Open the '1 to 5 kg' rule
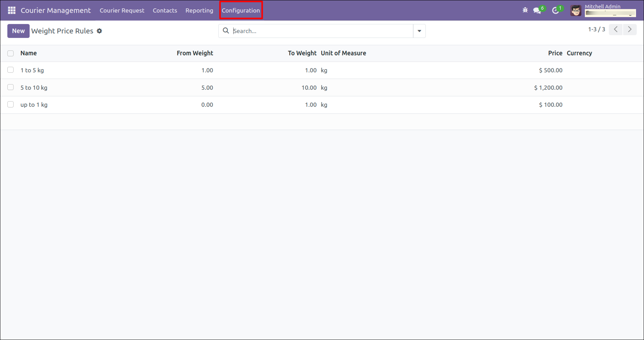This screenshot has height=340, width=644. (32, 70)
